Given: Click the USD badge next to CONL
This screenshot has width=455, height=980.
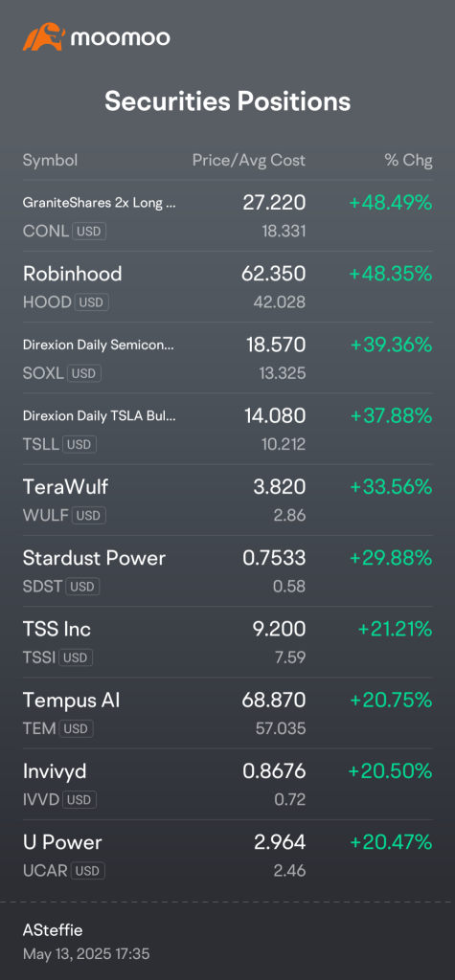Looking at the screenshot, I should 89,232.
